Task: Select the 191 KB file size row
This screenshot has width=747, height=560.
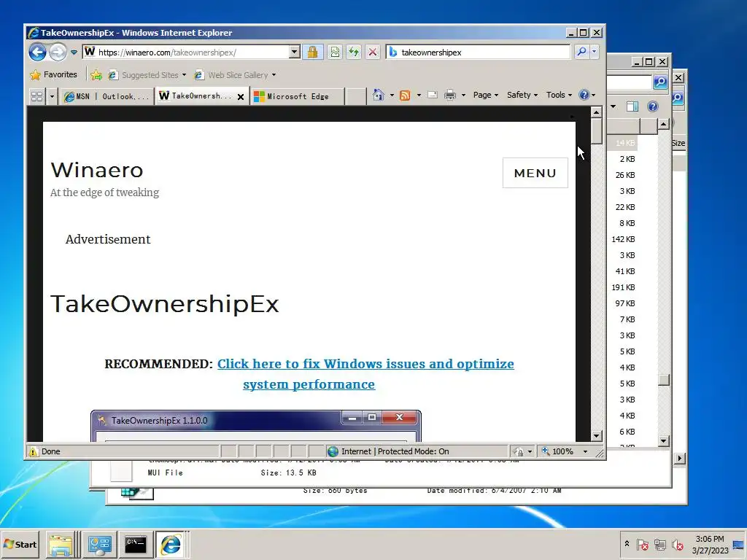Action: pos(623,287)
